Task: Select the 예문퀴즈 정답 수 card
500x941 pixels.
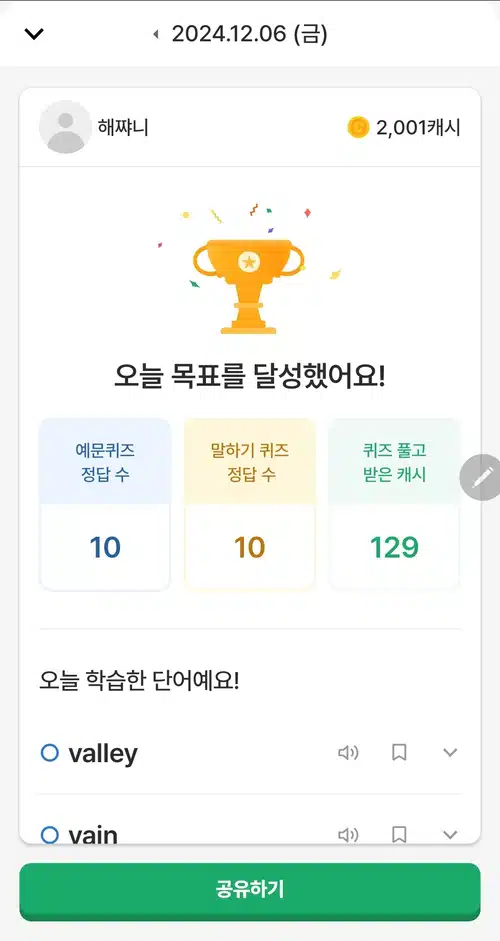Action: pyautogui.click(x=105, y=504)
